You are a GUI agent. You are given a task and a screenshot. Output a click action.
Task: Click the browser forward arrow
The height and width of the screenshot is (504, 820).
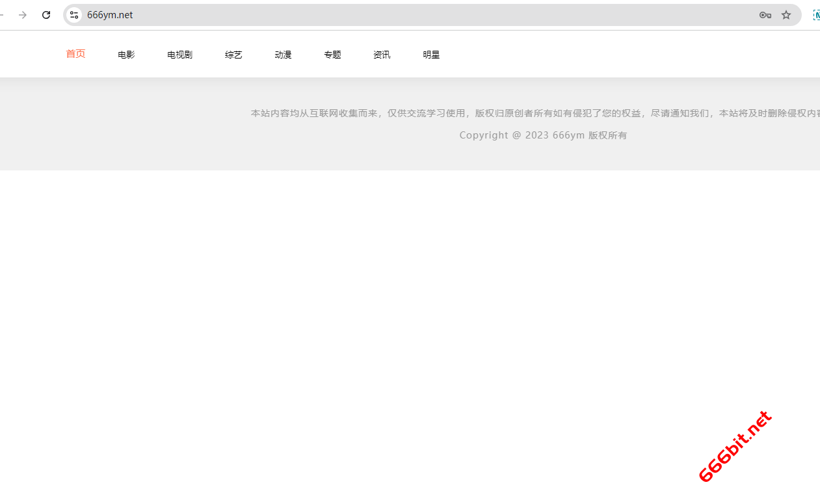(23, 15)
